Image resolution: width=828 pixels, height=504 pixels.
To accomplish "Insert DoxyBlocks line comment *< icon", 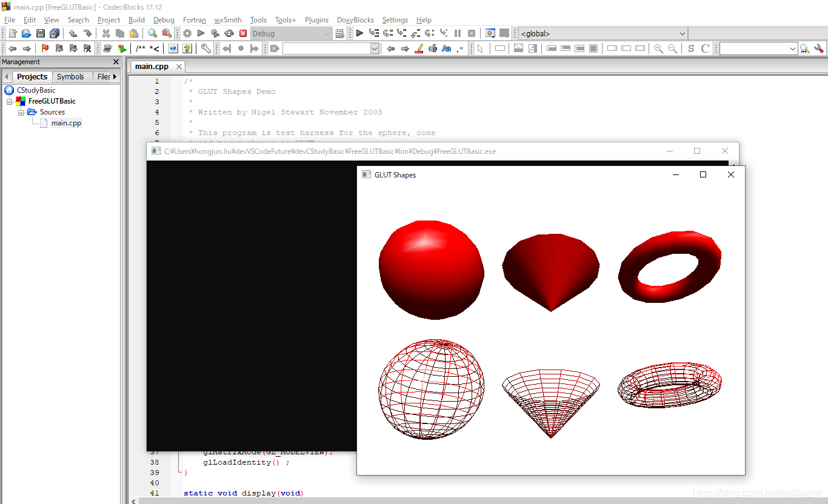I will coord(155,48).
